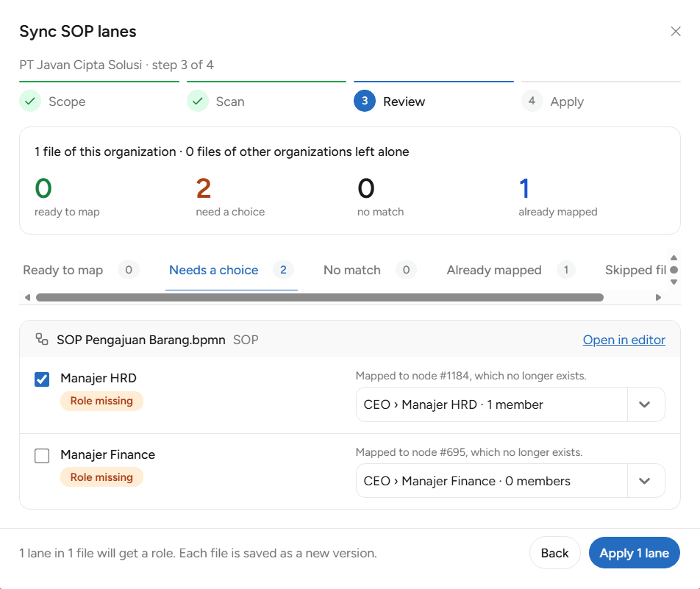Go back with the Back button

tap(555, 553)
